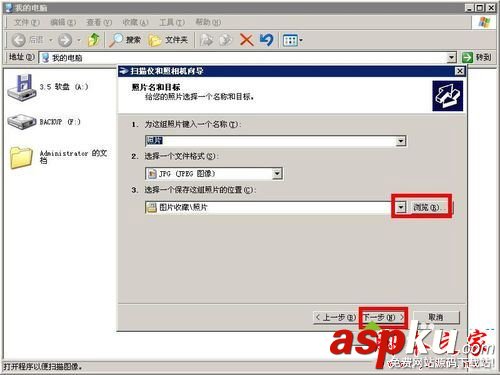This screenshot has height=375, width=500.
Task: Click the 取消 (Cancel) button
Action: [436, 317]
